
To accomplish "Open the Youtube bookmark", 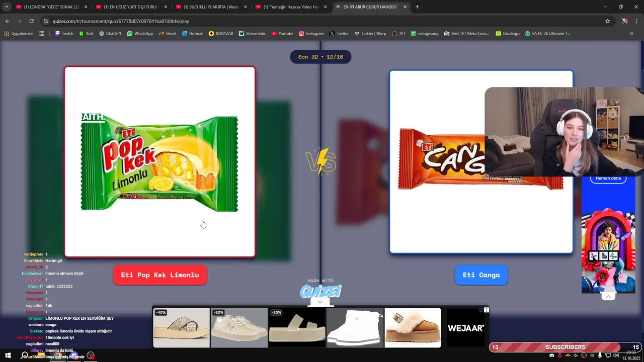I will click(282, 34).
